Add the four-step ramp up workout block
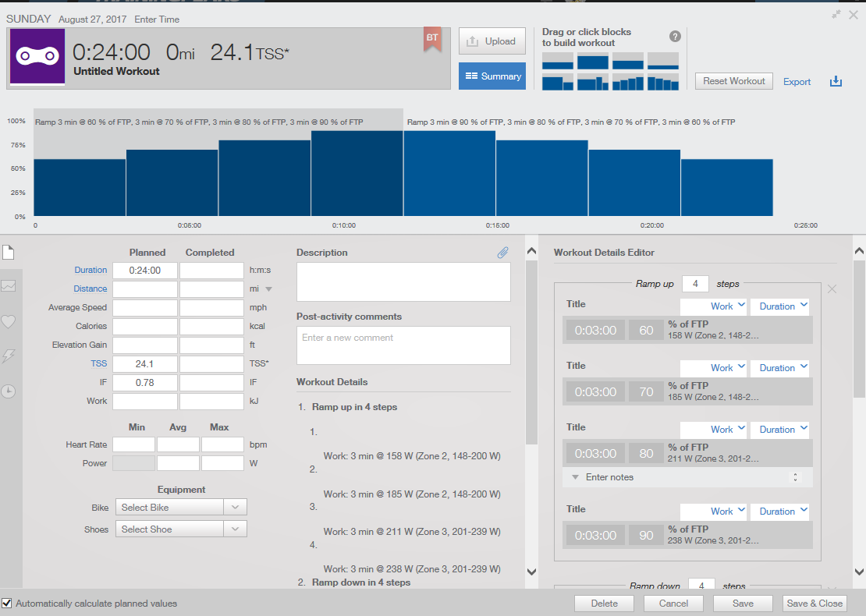The width and height of the screenshot is (866, 616). pyautogui.click(x=627, y=82)
